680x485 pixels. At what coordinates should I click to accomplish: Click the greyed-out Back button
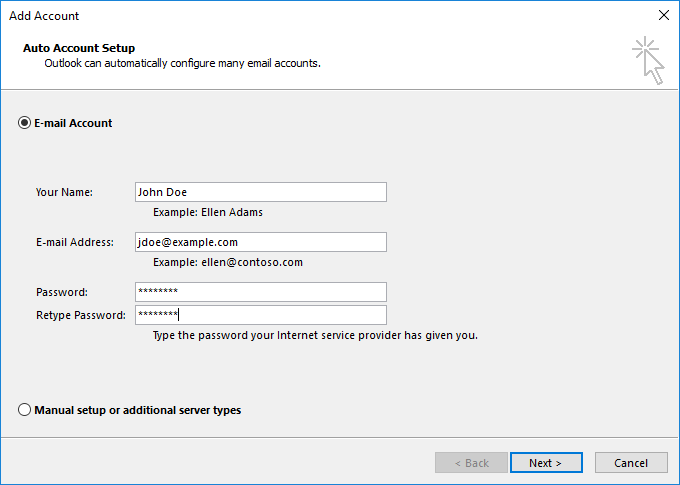coord(472,463)
